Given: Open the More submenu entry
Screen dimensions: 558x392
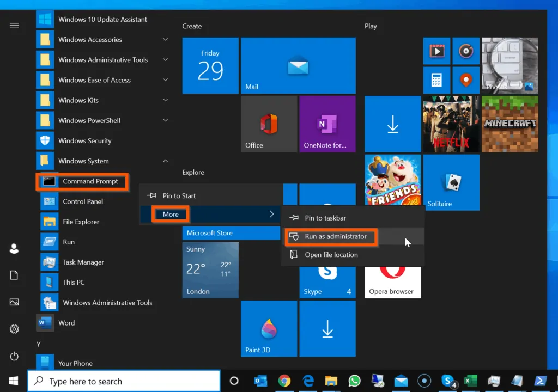Looking at the screenshot, I should (x=211, y=214).
